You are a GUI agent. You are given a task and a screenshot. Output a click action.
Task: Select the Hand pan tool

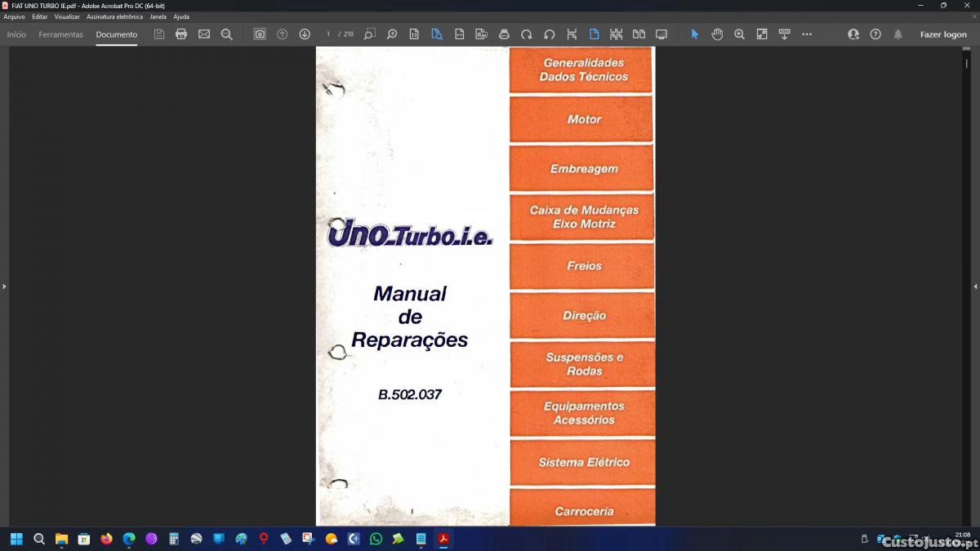tap(717, 34)
